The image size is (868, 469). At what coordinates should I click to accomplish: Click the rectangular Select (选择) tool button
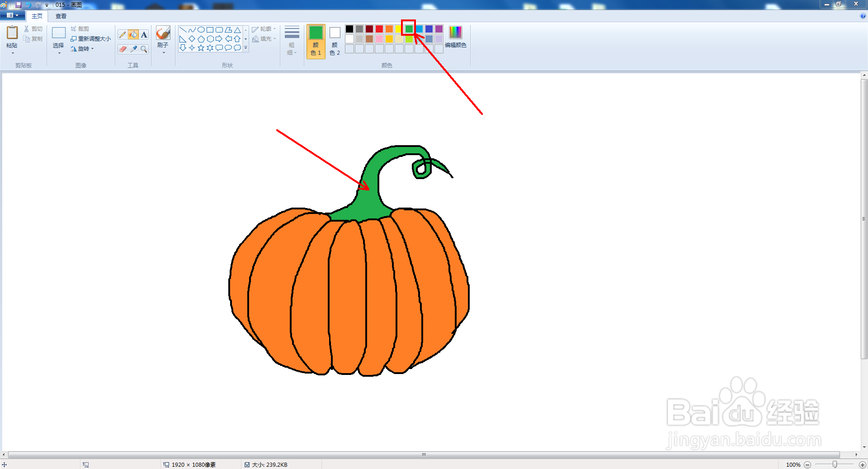(x=59, y=33)
